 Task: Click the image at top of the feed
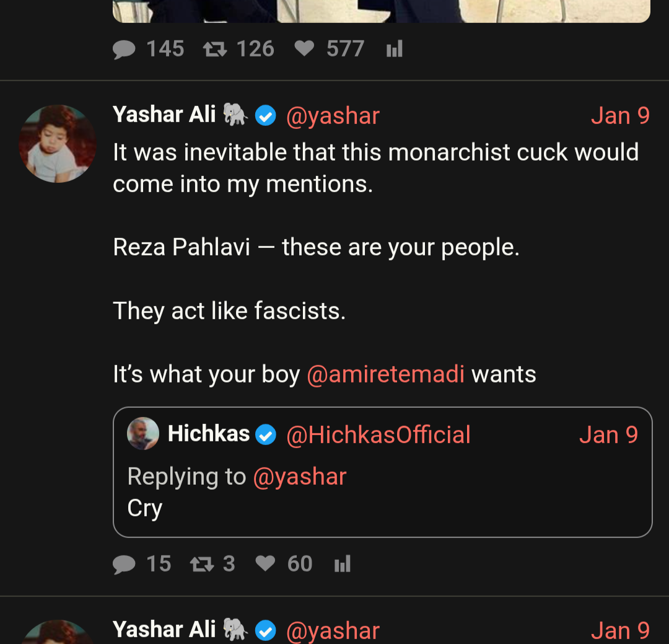pyautogui.click(x=381, y=11)
